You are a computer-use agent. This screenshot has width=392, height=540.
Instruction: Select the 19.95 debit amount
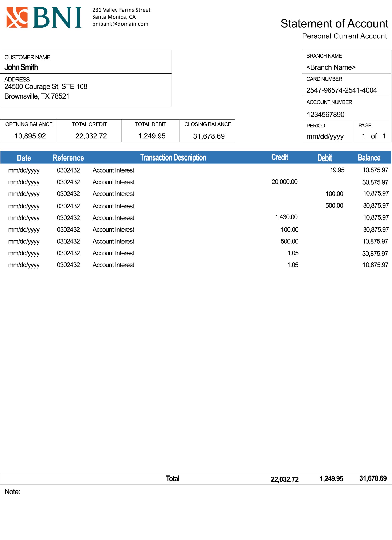(337, 170)
